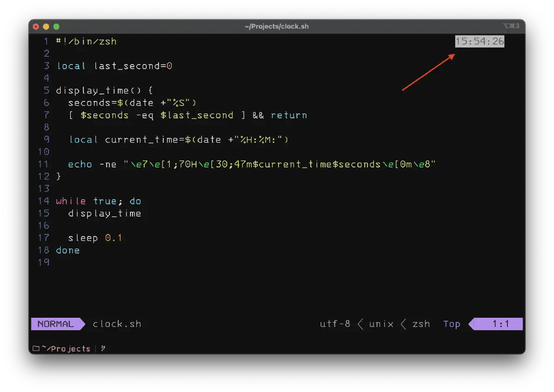
Task: Select the utf-8 encoding segment
Action: tap(335, 324)
